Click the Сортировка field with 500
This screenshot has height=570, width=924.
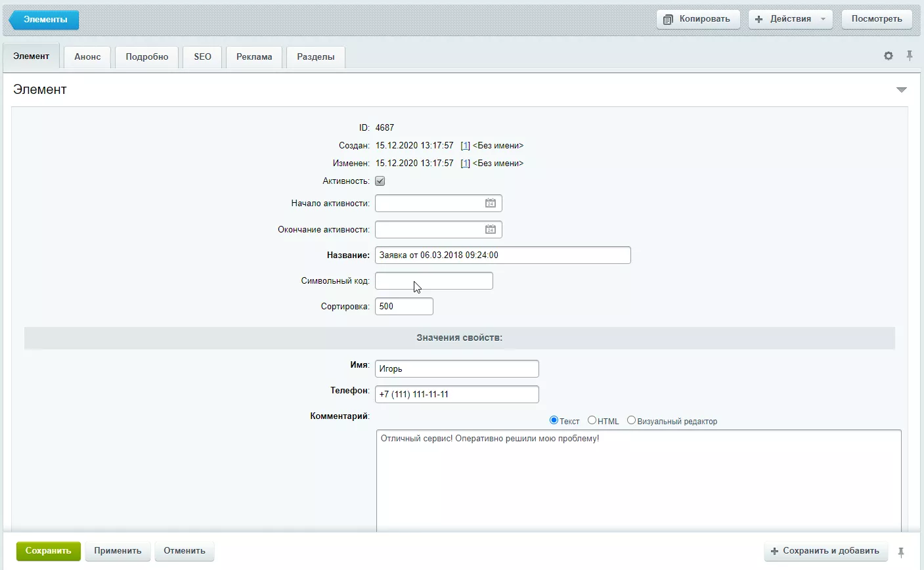coord(404,306)
